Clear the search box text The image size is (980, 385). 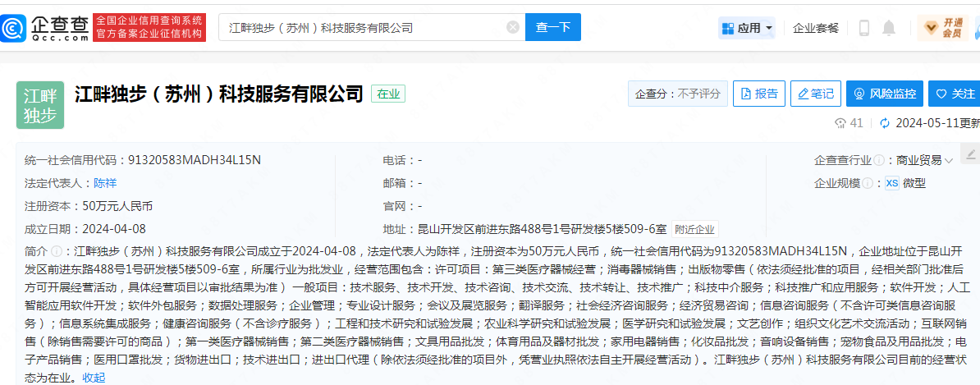click(512, 28)
